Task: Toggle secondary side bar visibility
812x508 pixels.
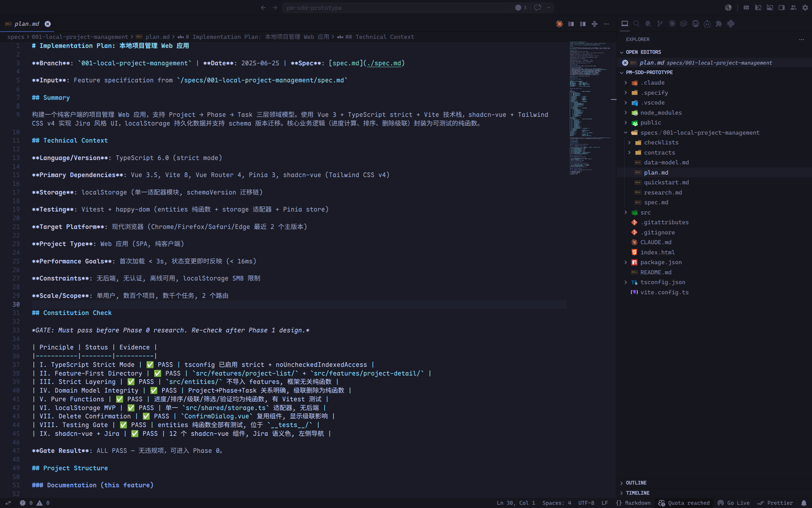Action: coord(782,8)
